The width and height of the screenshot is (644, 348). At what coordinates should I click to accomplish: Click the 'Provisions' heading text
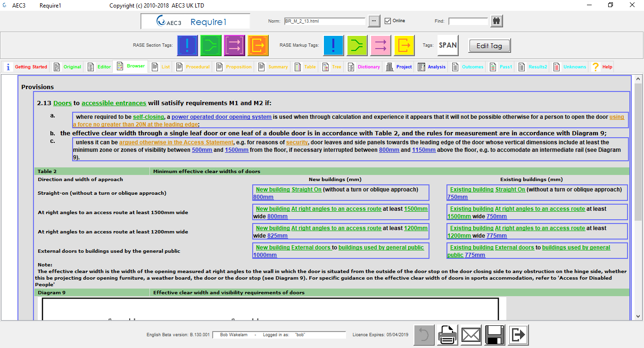pyautogui.click(x=38, y=87)
